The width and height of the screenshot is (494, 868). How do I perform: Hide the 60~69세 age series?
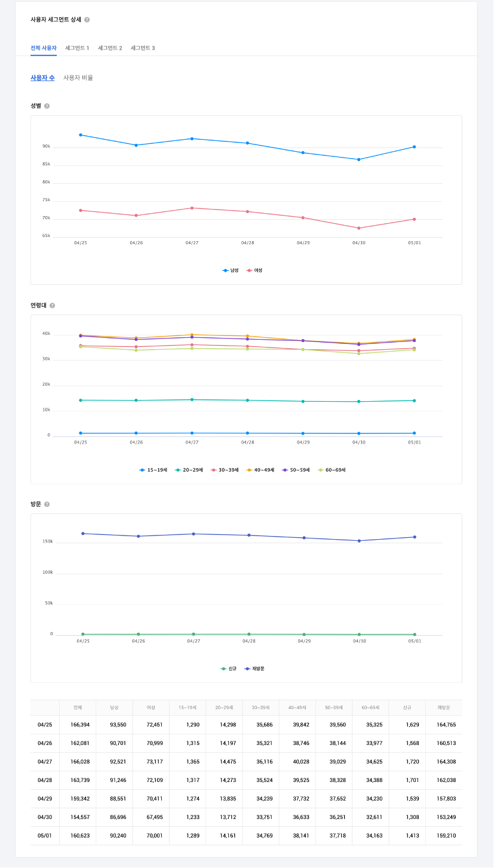pos(332,470)
